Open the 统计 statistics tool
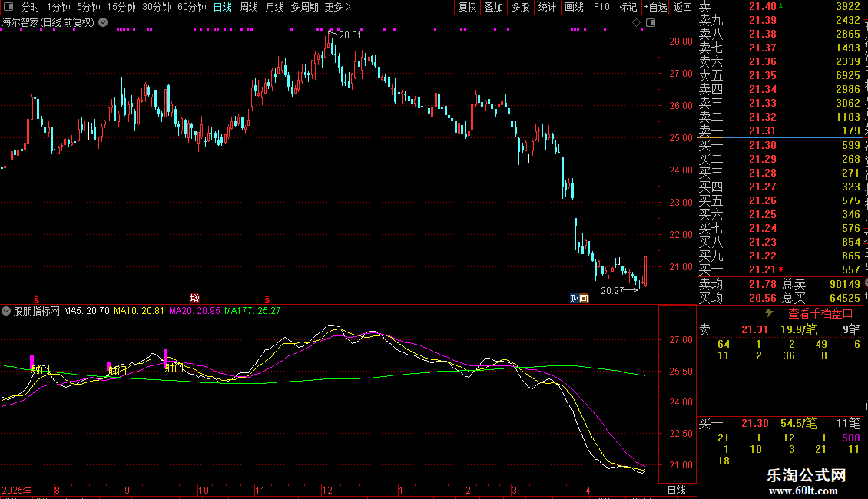868x499 pixels. (547, 7)
